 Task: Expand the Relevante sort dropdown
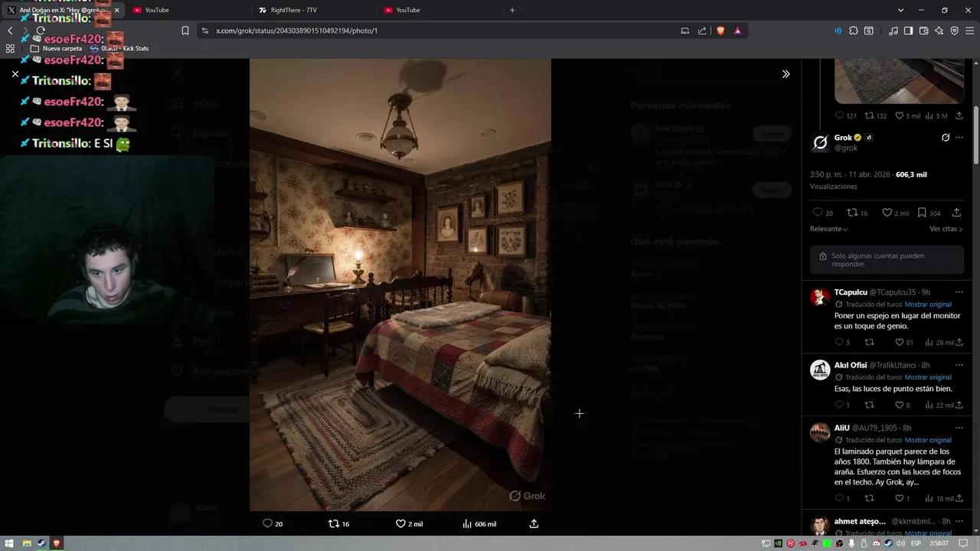coord(828,229)
